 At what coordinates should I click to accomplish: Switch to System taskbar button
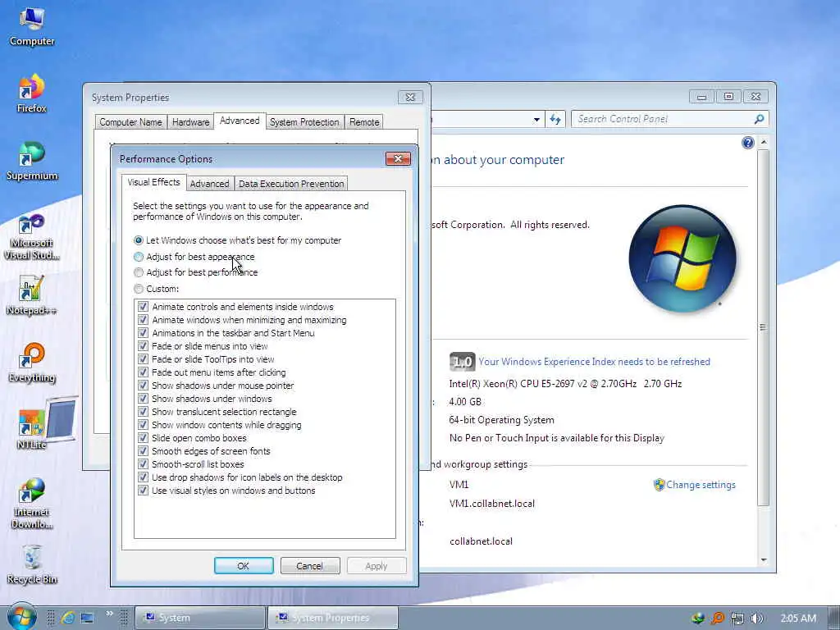point(200,618)
